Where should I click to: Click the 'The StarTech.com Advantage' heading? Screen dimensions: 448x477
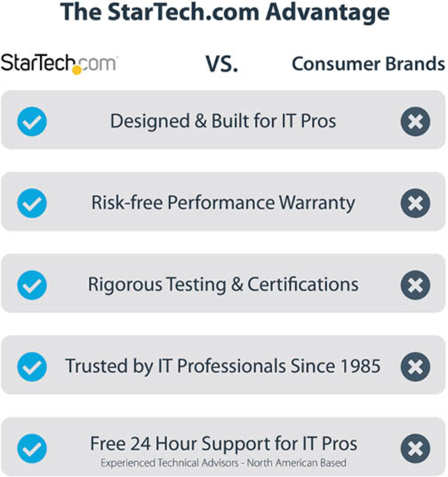click(x=225, y=13)
